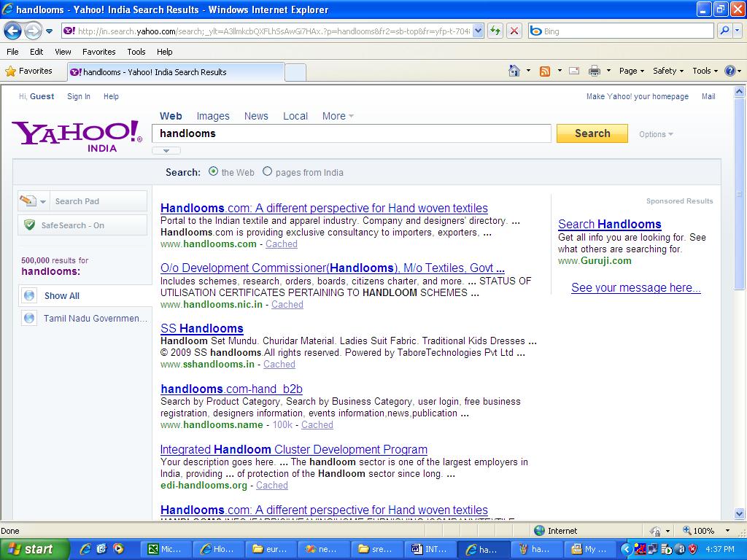The image size is (747, 560).
Task: Click the SafeSearch green shield icon
Action: 29,225
